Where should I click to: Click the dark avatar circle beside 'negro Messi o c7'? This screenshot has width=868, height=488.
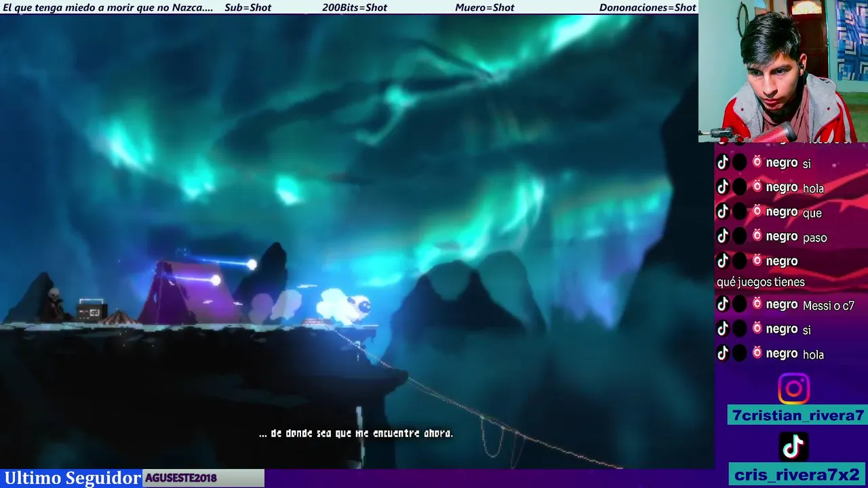coord(740,304)
